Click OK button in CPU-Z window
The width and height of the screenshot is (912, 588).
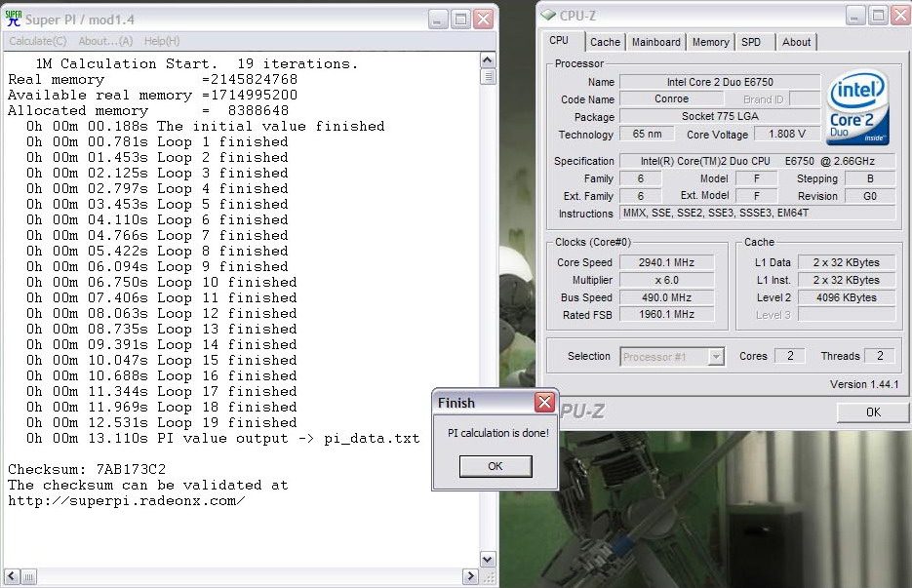pyautogui.click(x=873, y=412)
